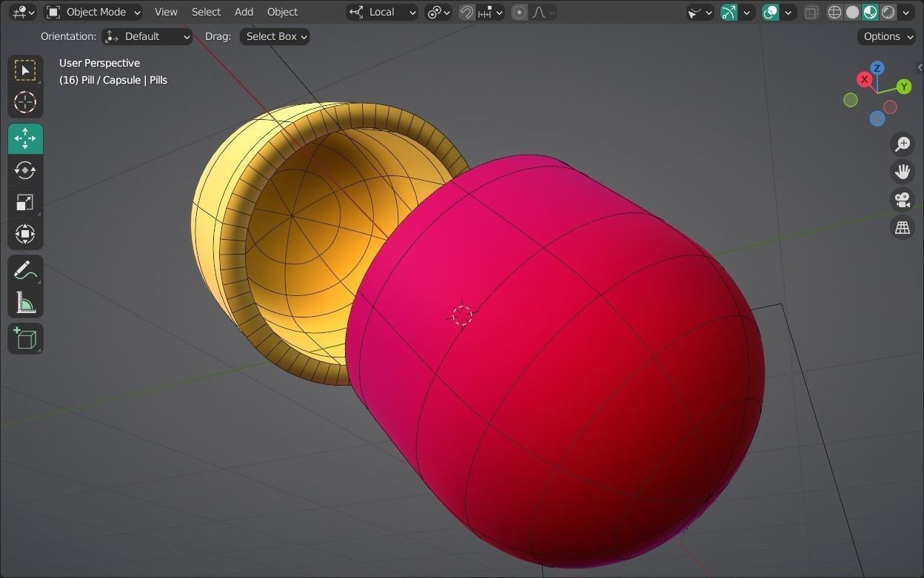Open the Object menu
The image size is (924, 578).
coord(282,12)
